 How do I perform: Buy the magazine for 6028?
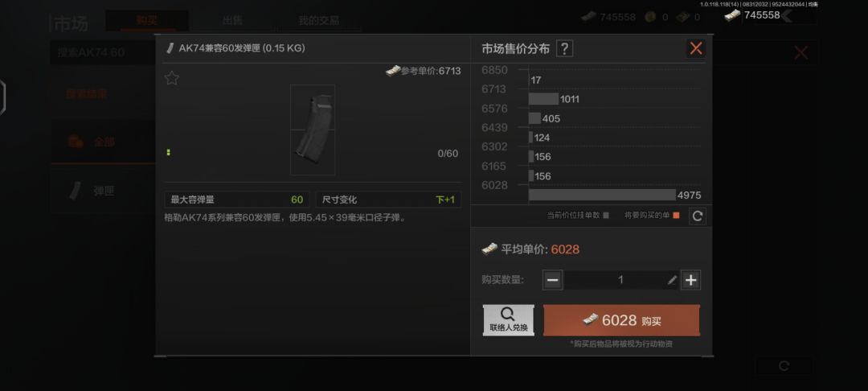pyautogui.click(x=621, y=320)
